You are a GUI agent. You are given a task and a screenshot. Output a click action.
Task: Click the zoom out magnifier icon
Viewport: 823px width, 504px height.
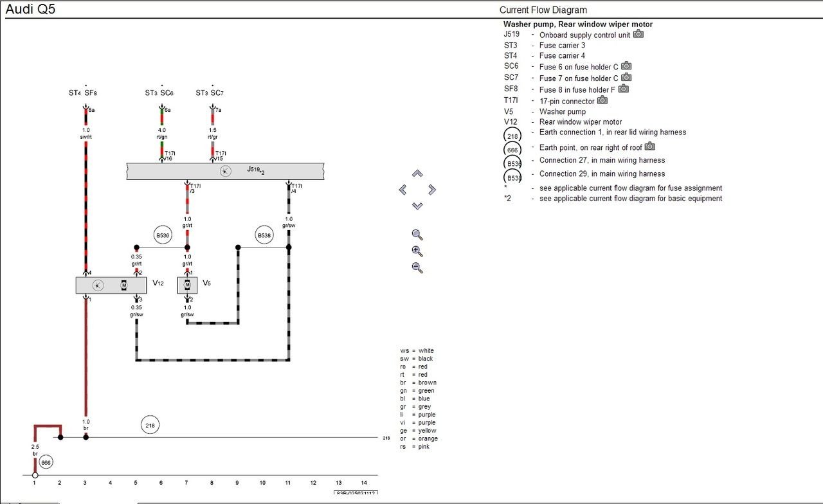417,267
